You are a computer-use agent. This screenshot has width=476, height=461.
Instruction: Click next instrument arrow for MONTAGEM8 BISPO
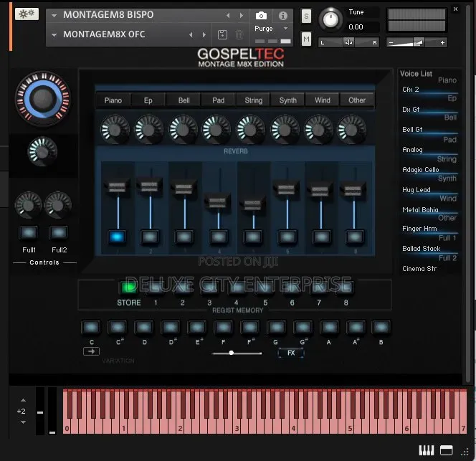tap(242, 16)
